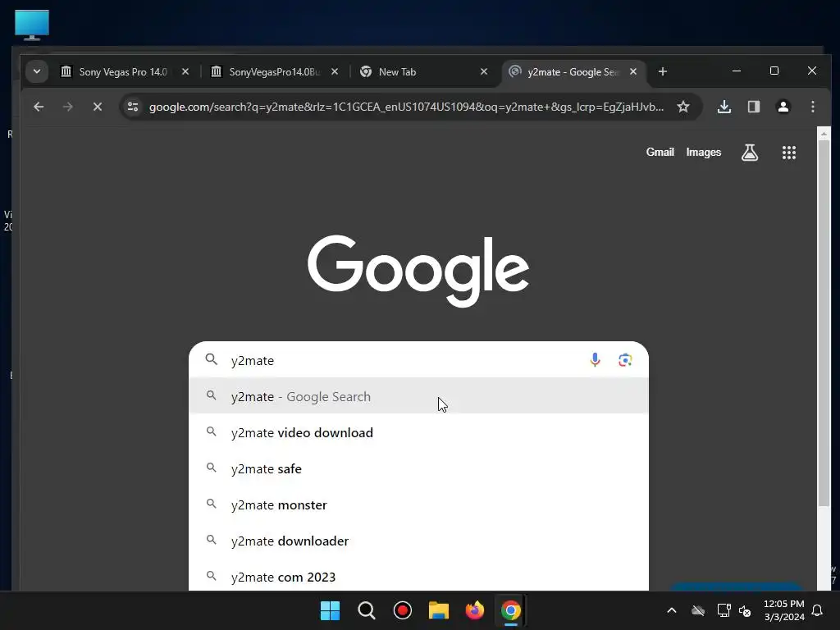
Task: Close the y2mate Google Search tab
Action: click(633, 71)
